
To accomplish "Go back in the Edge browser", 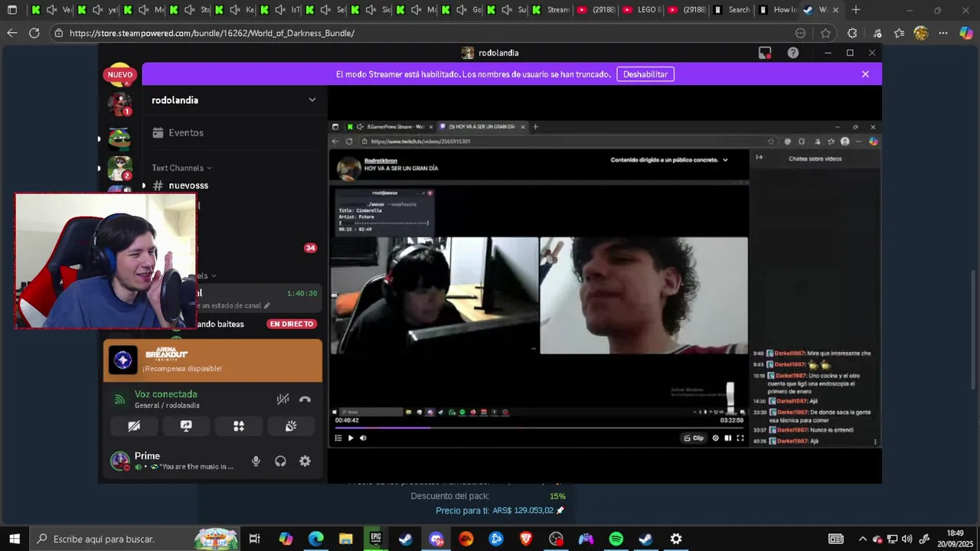I will click(x=11, y=33).
